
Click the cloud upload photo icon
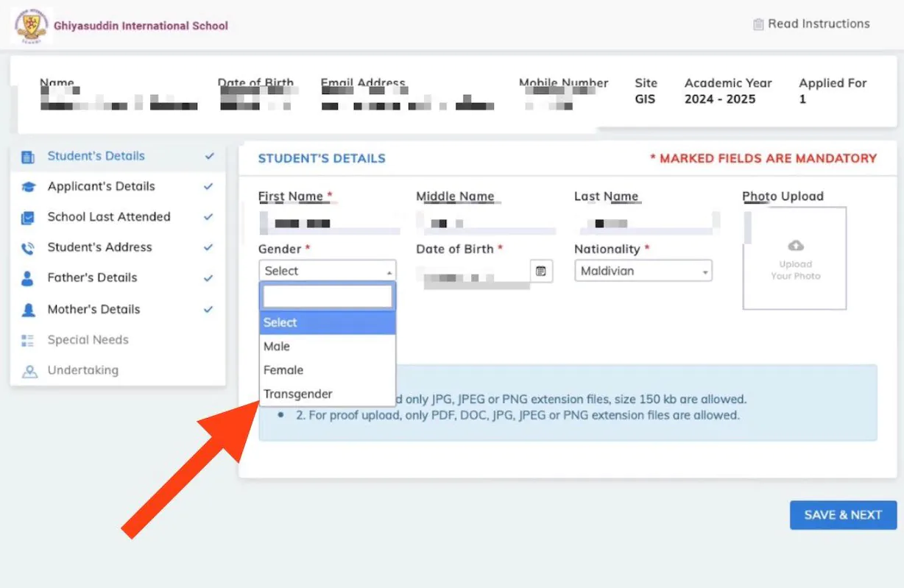(795, 246)
